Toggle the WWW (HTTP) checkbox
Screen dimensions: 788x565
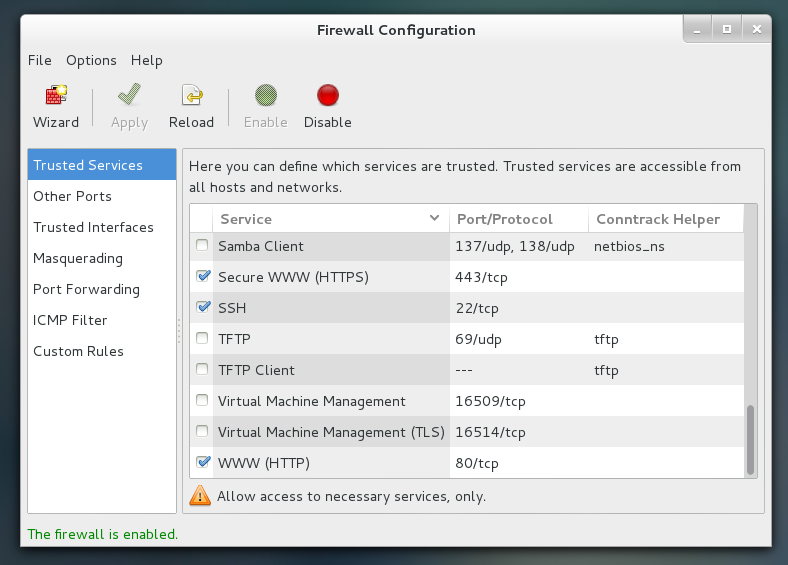203,462
